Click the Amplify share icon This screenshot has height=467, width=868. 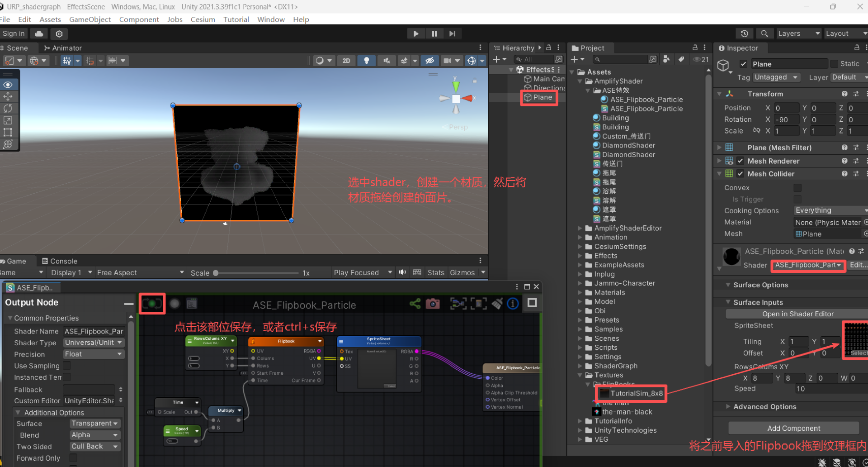(x=415, y=304)
